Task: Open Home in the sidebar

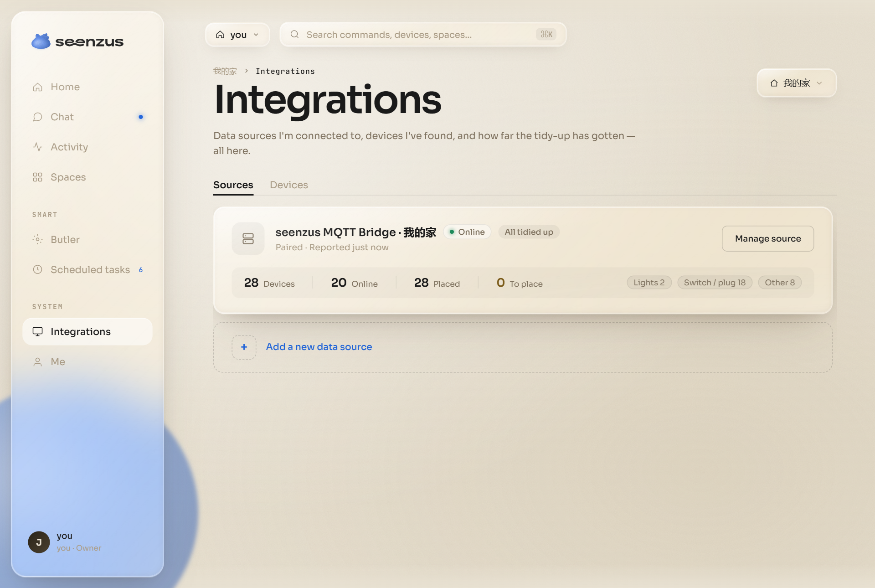Action: (x=87, y=87)
